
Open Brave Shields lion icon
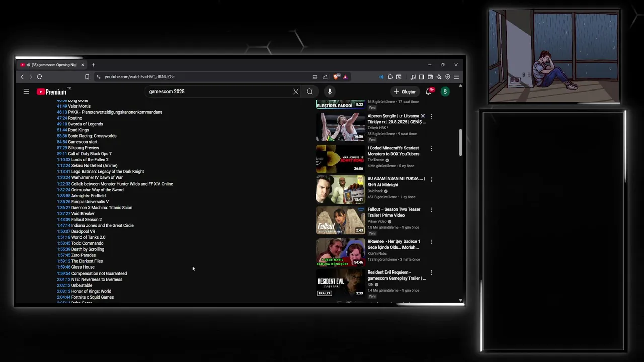click(336, 77)
